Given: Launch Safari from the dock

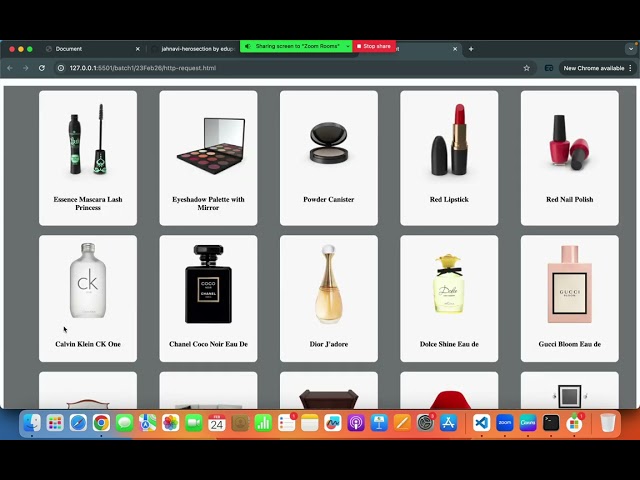Looking at the screenshot, I should click(x=78, y=423).
